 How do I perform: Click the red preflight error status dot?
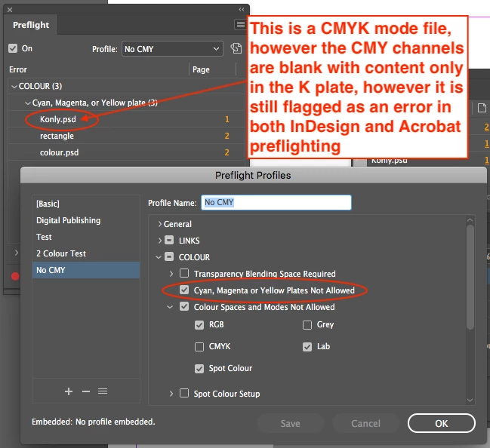click(x=15, y=276)
